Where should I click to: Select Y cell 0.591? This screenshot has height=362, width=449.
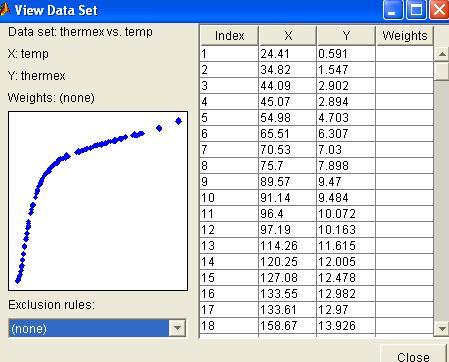point(346,54)
